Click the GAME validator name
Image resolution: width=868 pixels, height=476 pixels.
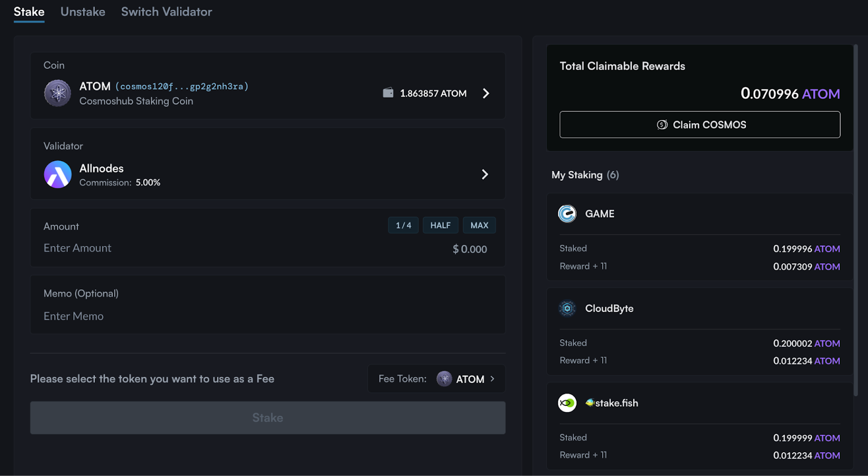599,214
